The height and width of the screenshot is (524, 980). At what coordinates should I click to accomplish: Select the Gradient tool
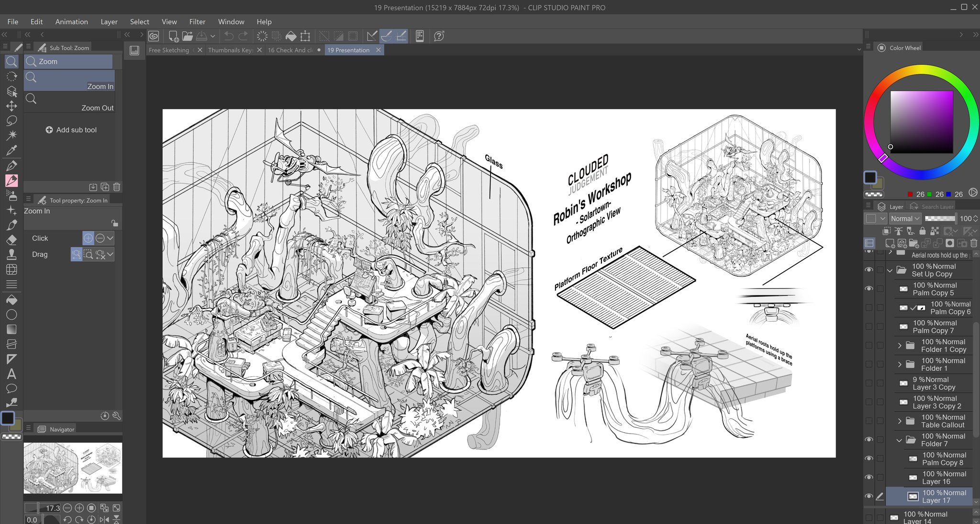click(11, 329)
